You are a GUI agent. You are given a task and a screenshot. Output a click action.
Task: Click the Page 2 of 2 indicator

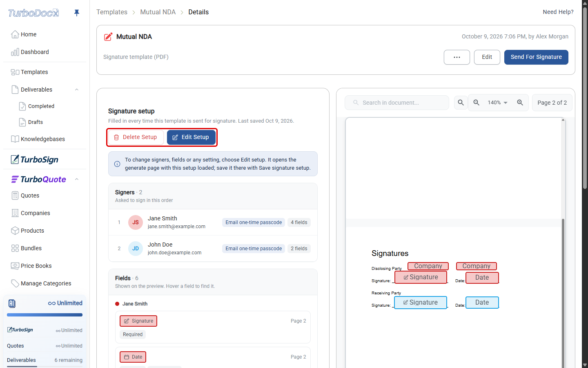(x=552, y=103)
